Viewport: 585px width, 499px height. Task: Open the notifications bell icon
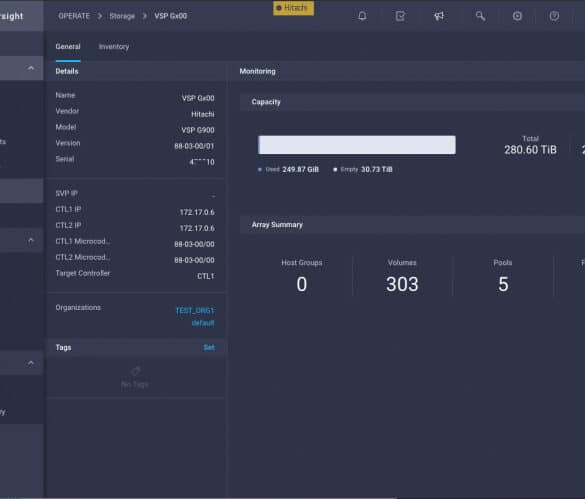pyautogui.click(x=362, y=16)
